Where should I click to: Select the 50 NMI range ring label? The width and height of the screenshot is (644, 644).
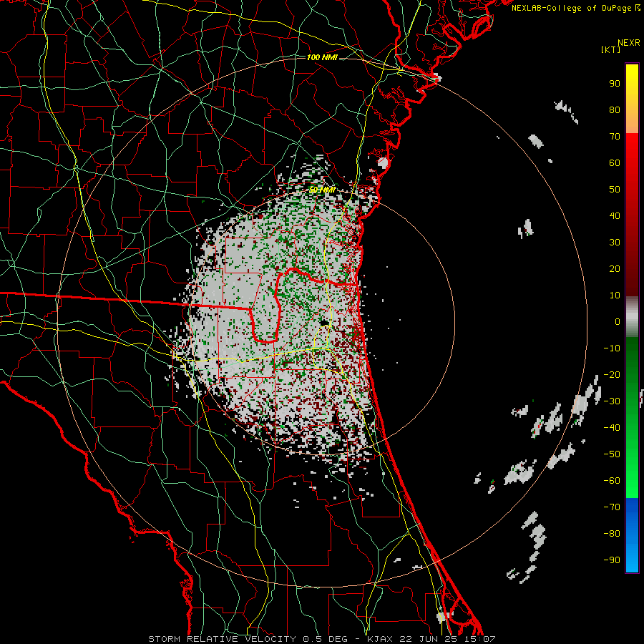pyautogui.click(x=322, y=190)
